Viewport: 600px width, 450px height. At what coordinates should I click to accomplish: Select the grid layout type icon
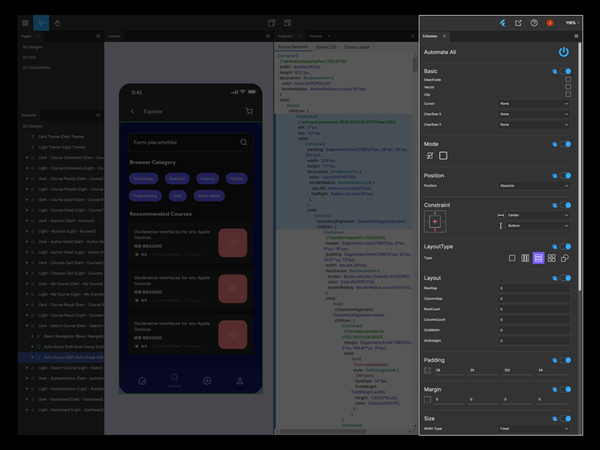coord(552,258)
